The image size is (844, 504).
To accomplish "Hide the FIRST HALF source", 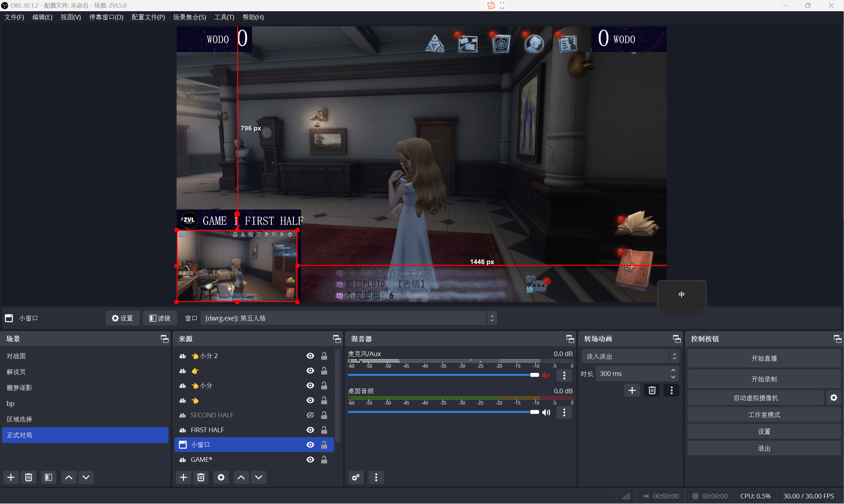I will [x=310, y=430].
